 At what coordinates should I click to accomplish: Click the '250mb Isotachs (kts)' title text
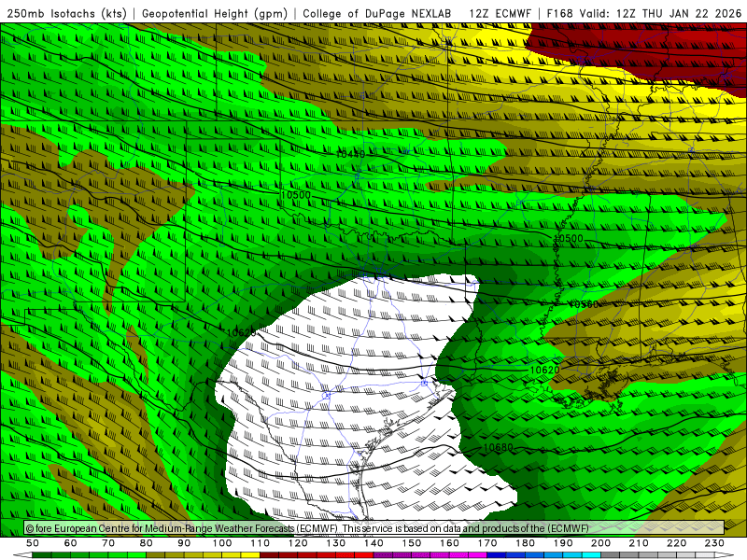pyautogui.click(x=66, y=14)
